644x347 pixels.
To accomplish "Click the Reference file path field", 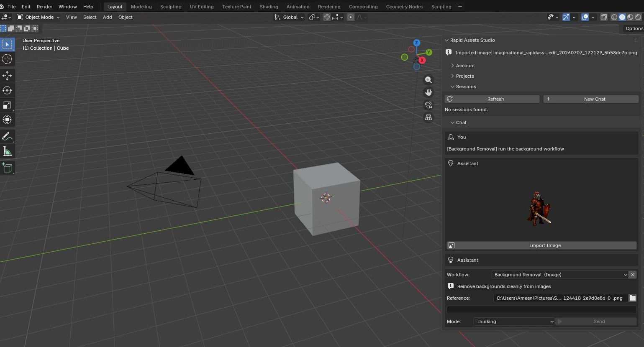I will click(x=560, y=298).
